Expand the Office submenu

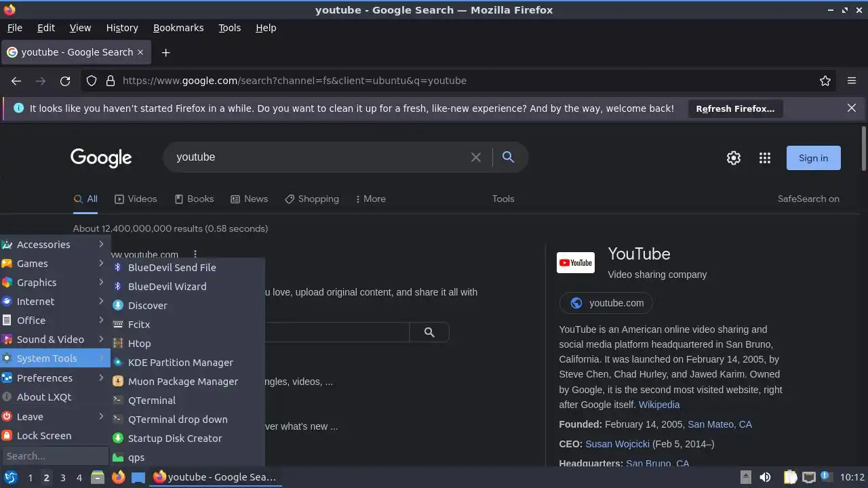[x=55, y=321]
